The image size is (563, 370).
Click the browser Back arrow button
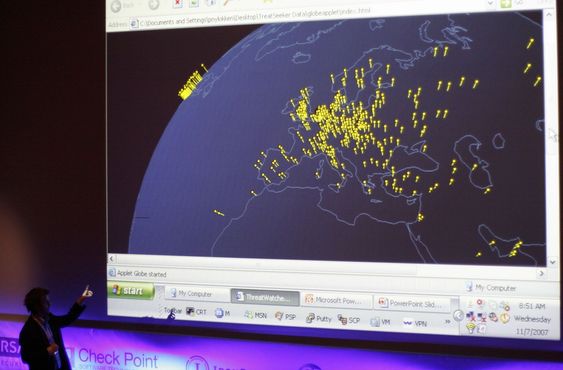coord(116,6)
